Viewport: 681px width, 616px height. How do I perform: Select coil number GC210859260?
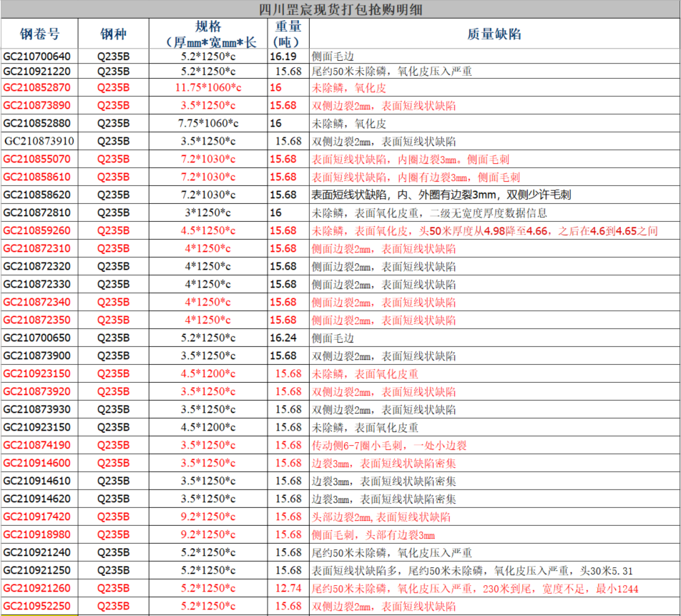coord(37,230)
